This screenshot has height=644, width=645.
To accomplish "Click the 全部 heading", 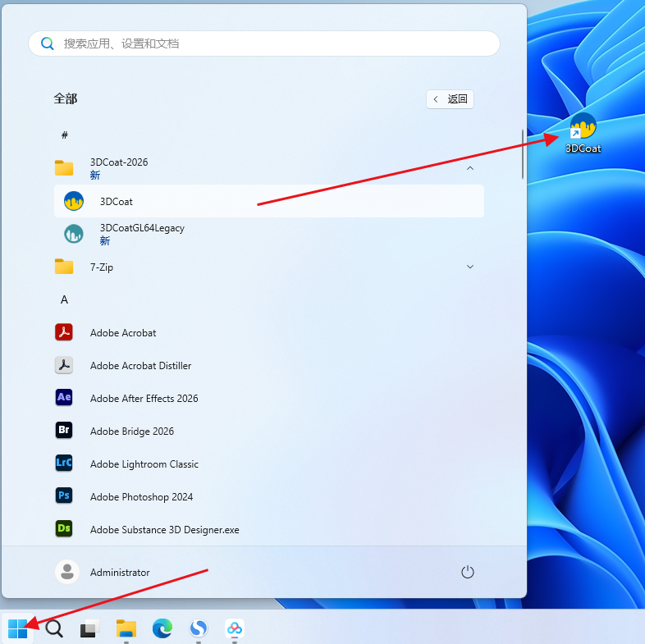I will 66,98.
